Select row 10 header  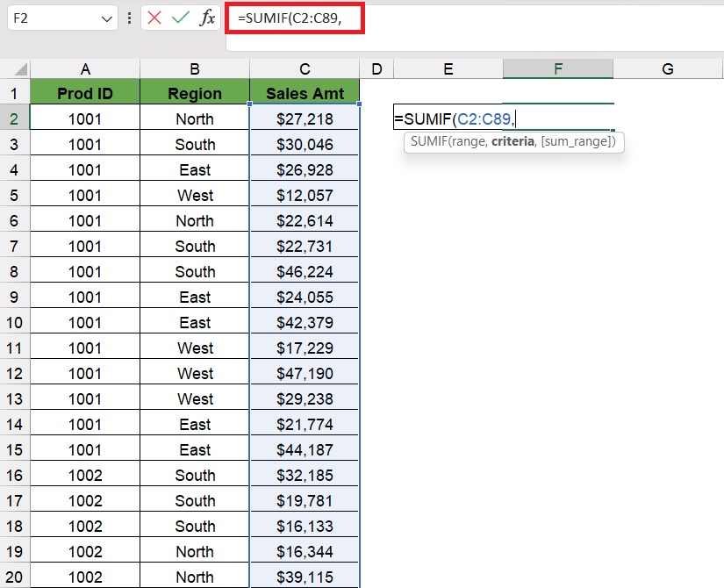click(14, 322)
